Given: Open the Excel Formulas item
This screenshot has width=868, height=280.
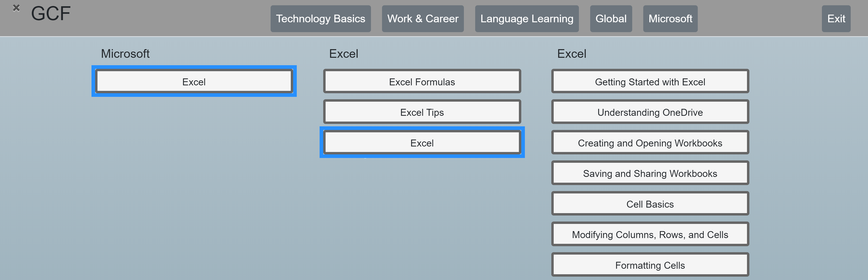Looking at the screenshot, I should 422,82.
